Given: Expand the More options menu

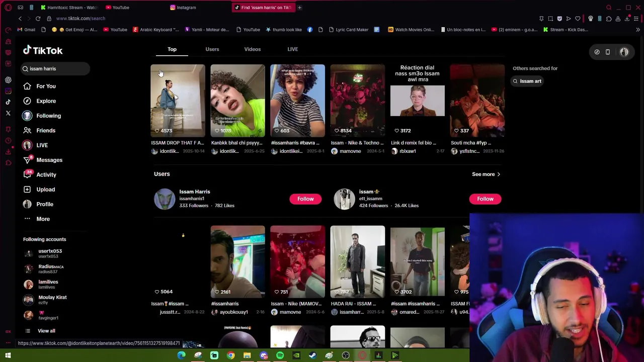Looking at the screenshot, I should 37,219.
